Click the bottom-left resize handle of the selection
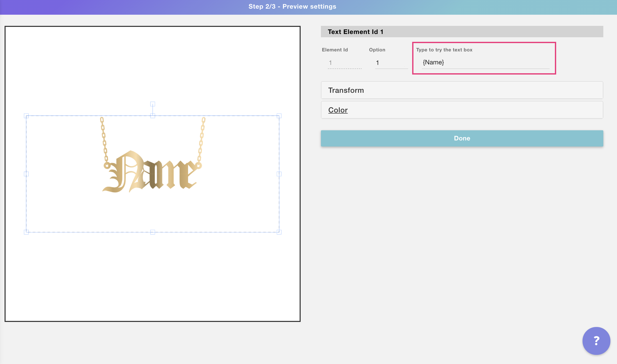This screenshot has width=617, height=364. coord(26,232)
